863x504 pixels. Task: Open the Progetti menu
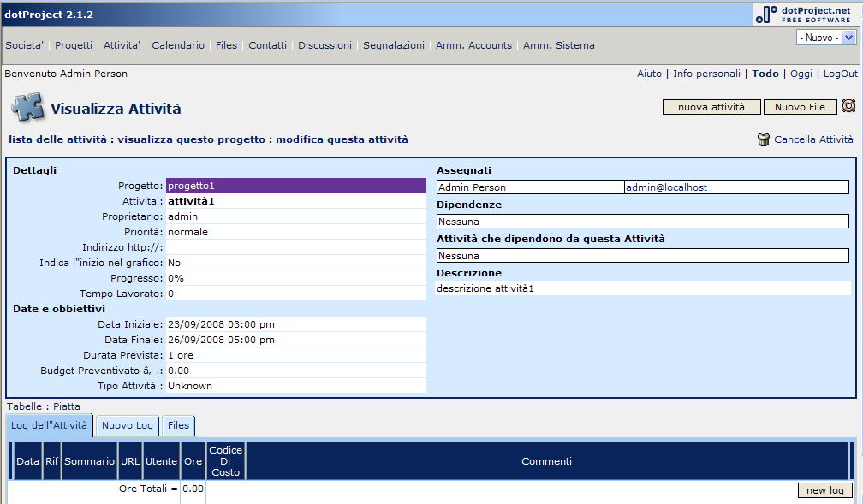pyautogui.click(x=74, y=45)
